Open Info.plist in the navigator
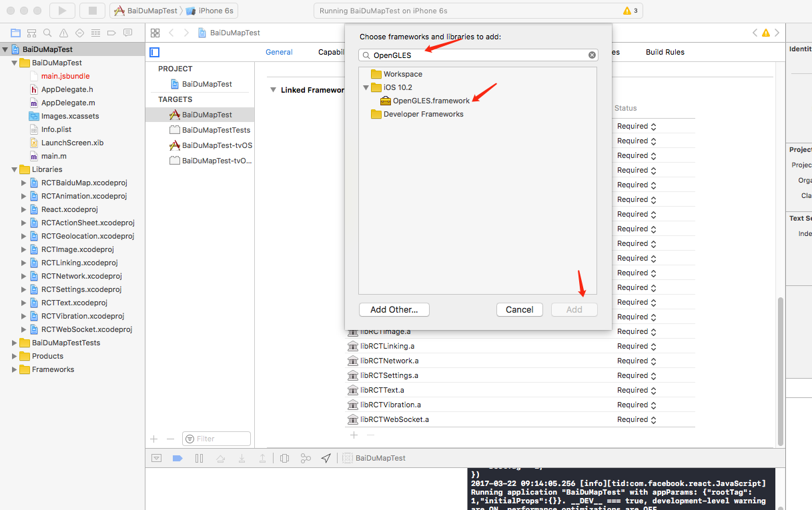This screenshot has height=510, width=812. [x=56, y=129]
